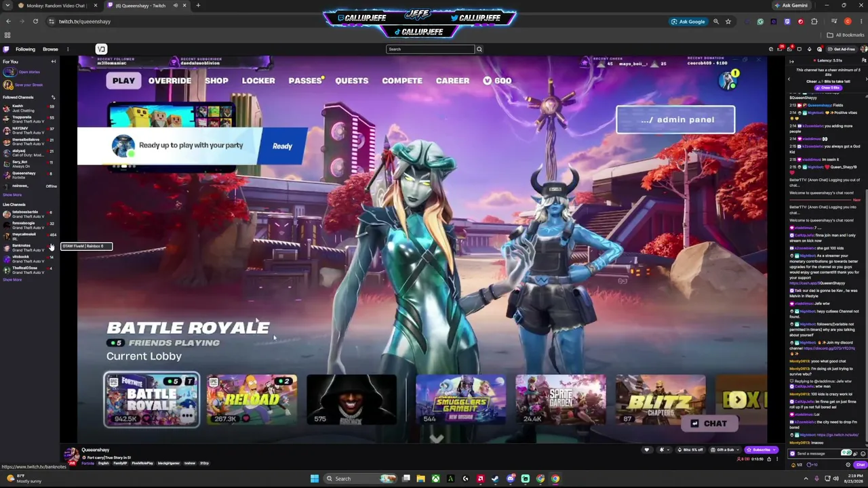Viewport: 868px width, 488px height.
Task: Share the stream via share icon
Action: coord(768,459)
